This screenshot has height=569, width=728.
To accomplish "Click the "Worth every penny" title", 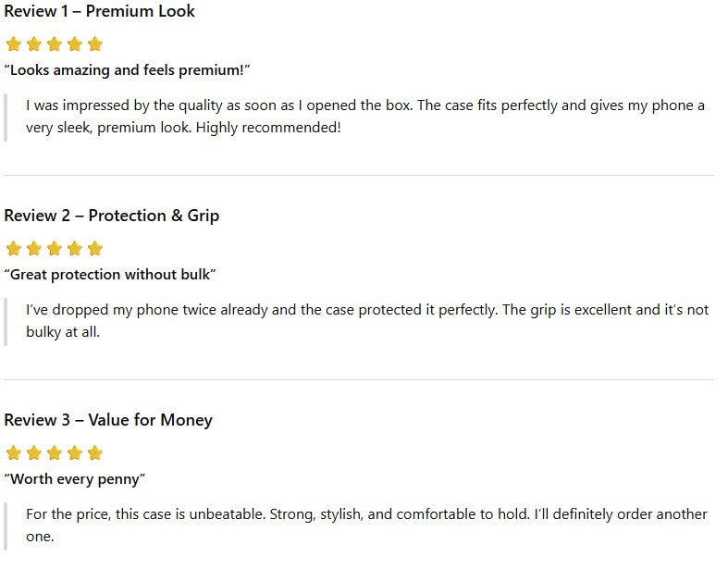I will click(75, 479).
